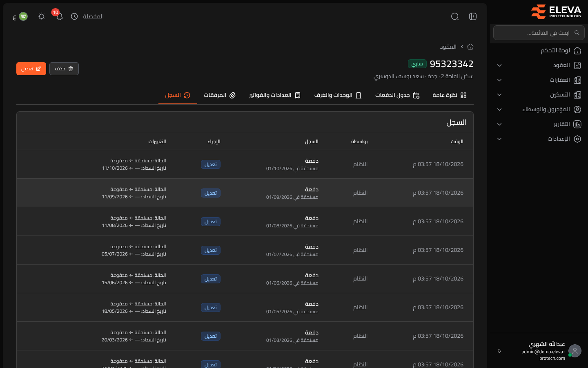Click the العقود breadcrumb link
This screenshot has width=588, height=368.
(x=448, y=47)
